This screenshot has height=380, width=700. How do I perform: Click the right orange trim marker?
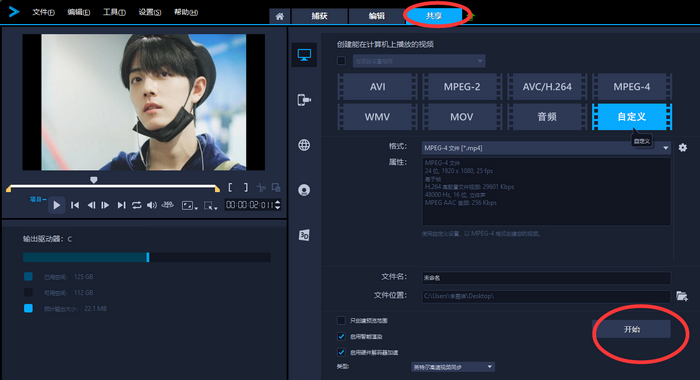coord(217,189)
